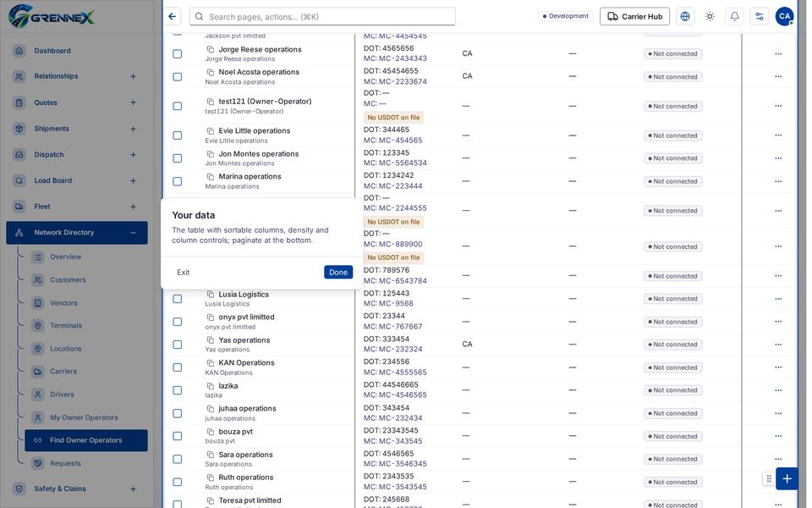This screenshot has height=508, width=812.
Task: Click the blue plus floating button
Action: click(x=787, y=479)
